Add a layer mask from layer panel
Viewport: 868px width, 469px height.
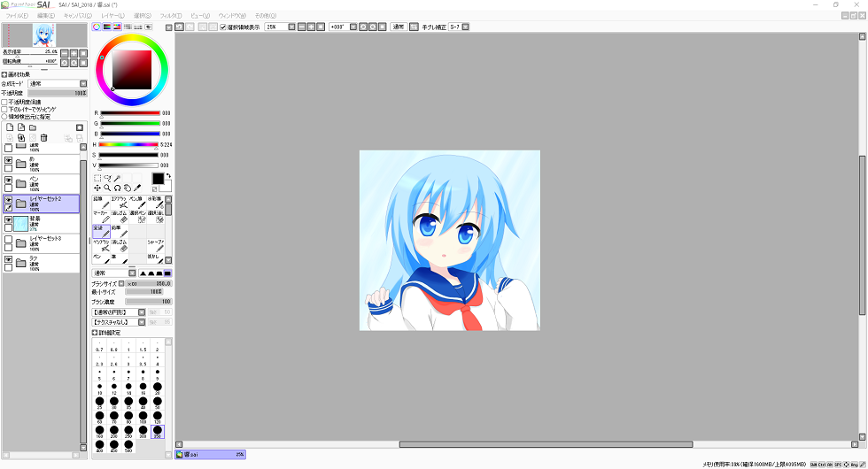click(79, 127)
